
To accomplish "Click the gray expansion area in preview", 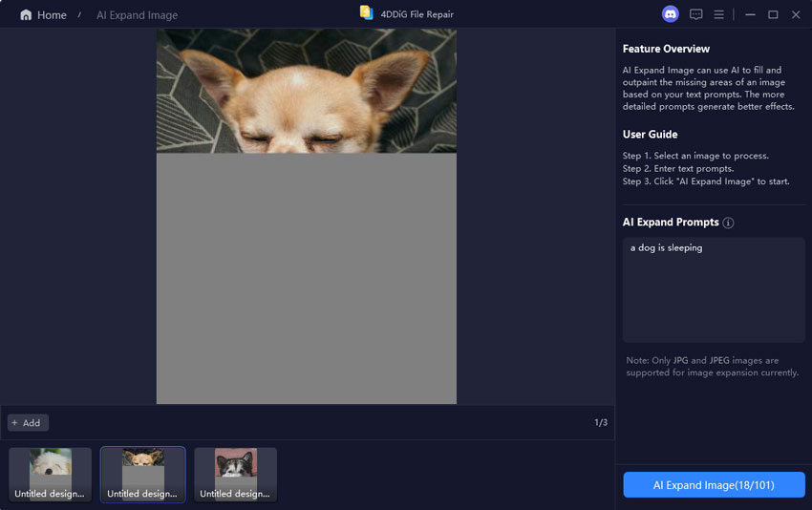I will pos(306,277).
